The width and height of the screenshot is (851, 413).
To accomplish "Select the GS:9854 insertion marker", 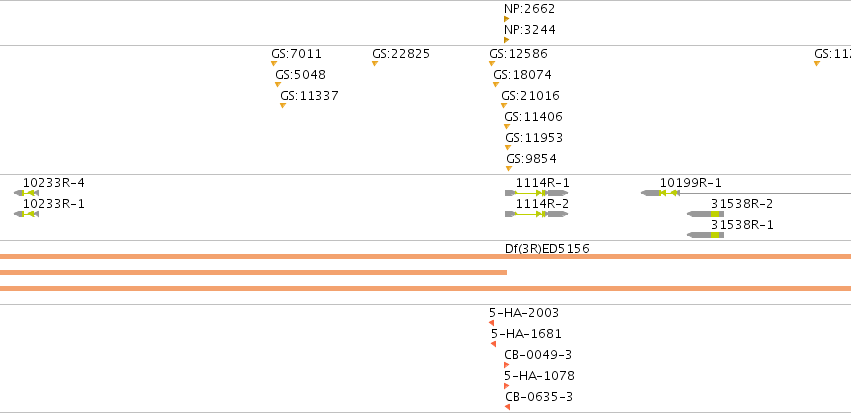I will click(509, 169).
